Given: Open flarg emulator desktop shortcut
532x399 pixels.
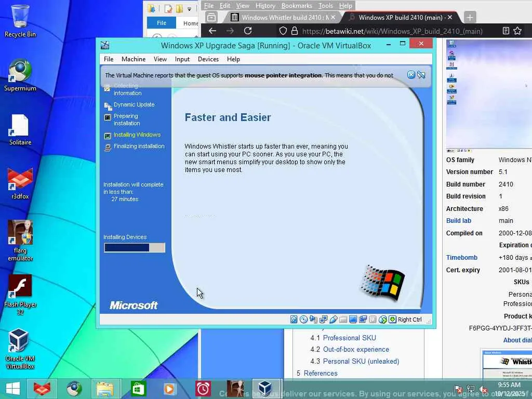Looking at the screenshot, I should click(20, 241).
